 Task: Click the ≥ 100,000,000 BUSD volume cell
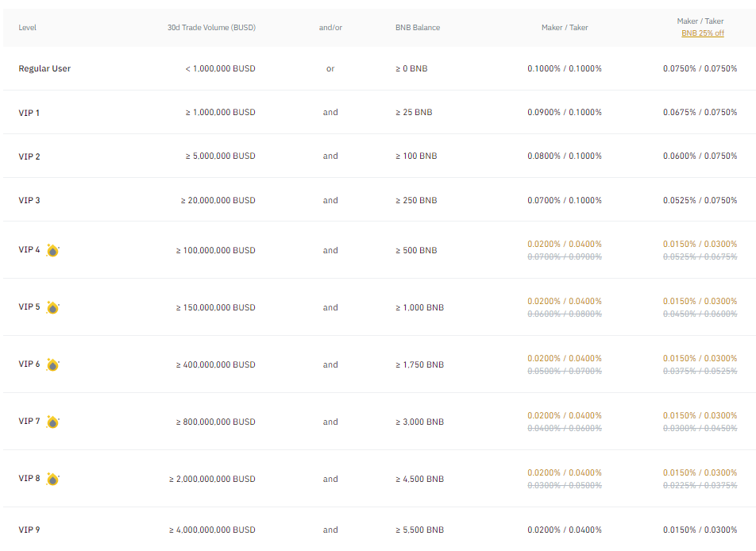tap(215, 250)
